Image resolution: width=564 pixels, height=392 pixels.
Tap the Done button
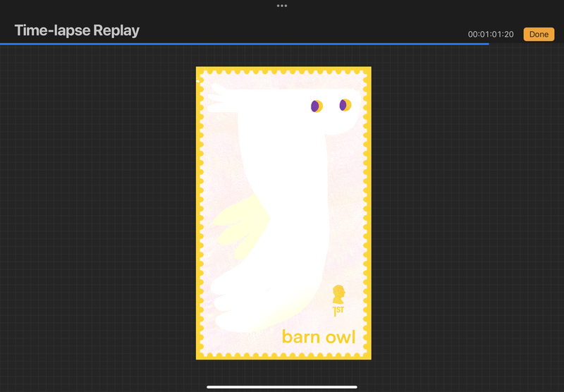click(x=539, y=34)
